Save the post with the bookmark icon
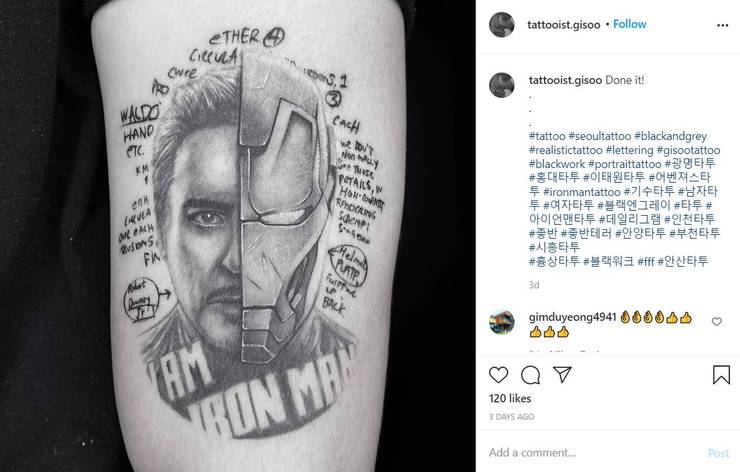 pos(721,375)
